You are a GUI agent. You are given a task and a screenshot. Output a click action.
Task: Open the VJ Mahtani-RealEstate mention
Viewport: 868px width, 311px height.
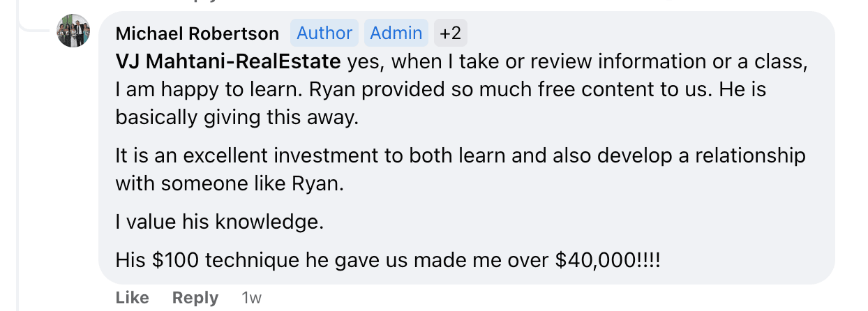[227, 62]
